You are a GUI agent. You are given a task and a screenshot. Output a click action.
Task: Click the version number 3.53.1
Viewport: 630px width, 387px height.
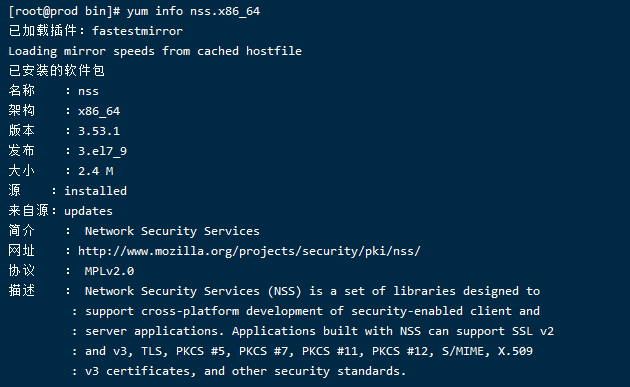99,131
